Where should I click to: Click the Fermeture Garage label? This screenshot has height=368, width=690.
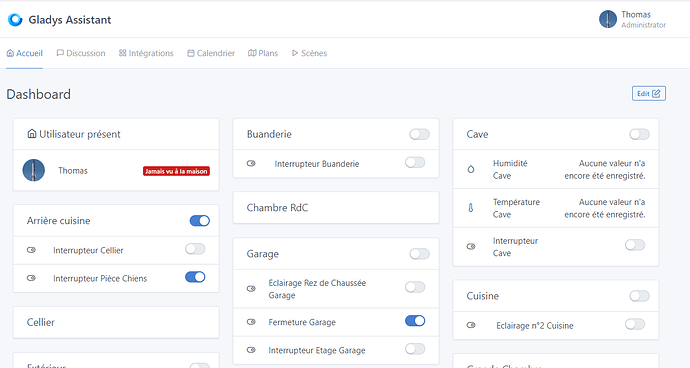coord(302,322)
